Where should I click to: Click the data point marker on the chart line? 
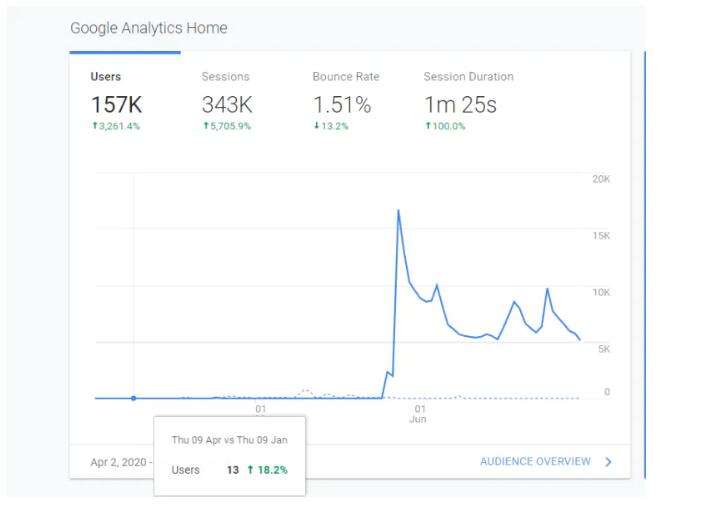(133, 398)
